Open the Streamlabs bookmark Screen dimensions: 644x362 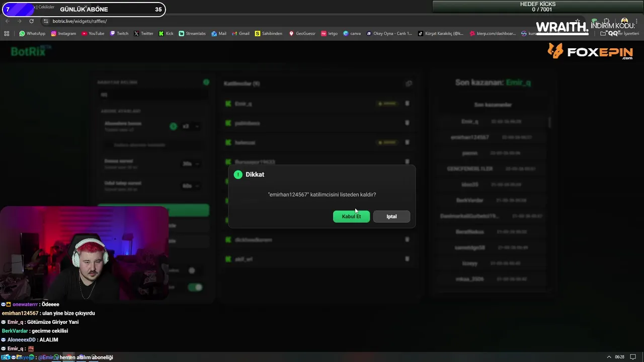tap(192, 34)
